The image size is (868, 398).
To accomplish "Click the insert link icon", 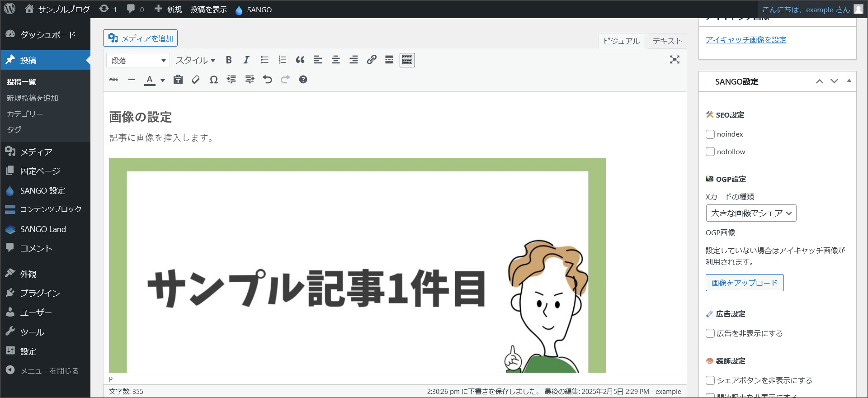I will [x=372, y=60].
